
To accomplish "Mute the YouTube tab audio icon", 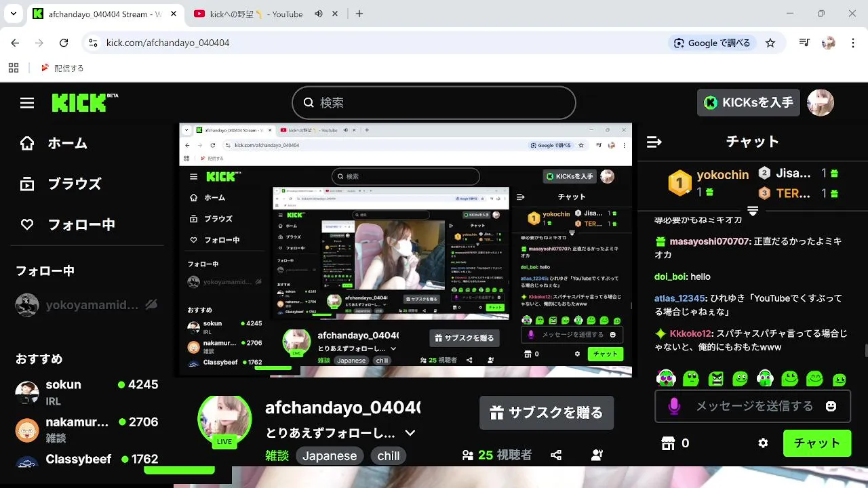I will 319,14.
